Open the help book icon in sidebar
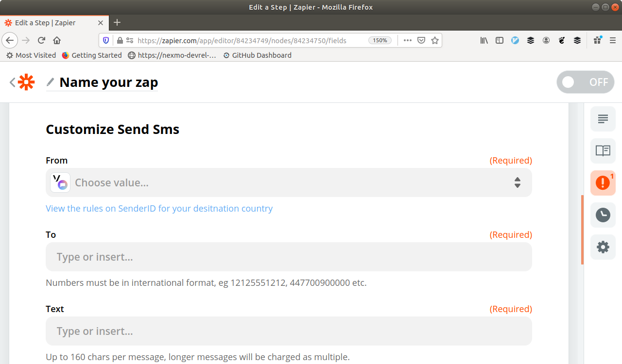The width and height of the screenshot is (622, 364). tap(603, 150)
